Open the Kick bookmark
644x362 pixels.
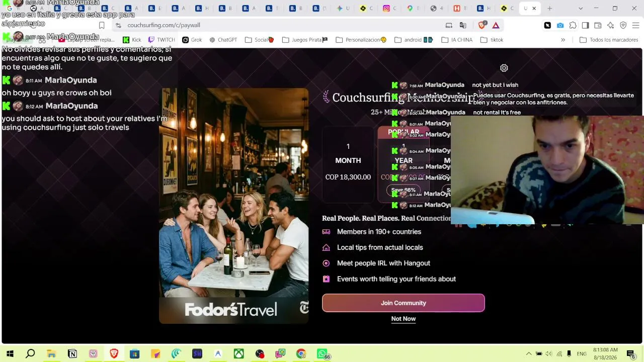[132, 40]
